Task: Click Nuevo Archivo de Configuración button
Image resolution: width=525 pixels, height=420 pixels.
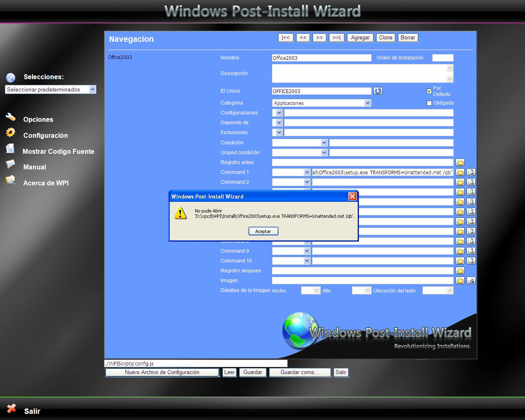Action: pyautogui.click(x=162, y=372)
